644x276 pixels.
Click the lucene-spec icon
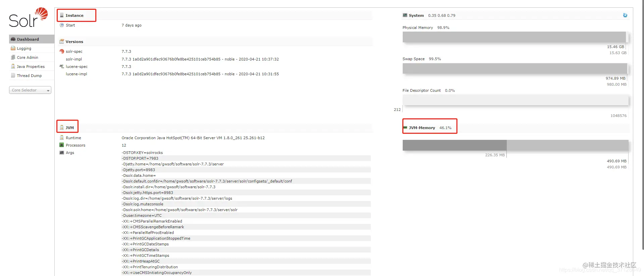(x=62, y=66)
